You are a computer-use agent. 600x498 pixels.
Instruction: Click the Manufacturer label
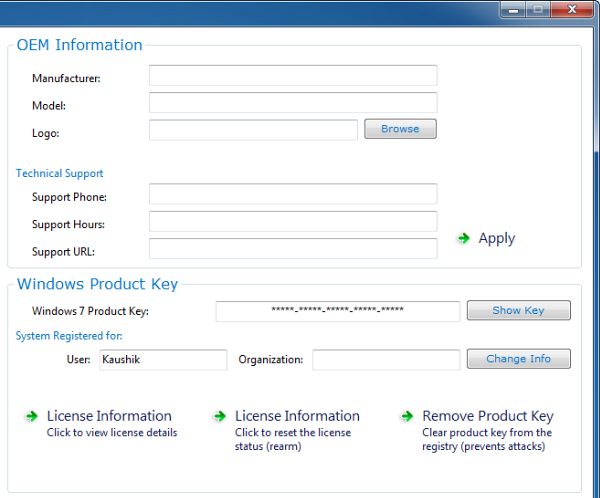pos(66,78)
